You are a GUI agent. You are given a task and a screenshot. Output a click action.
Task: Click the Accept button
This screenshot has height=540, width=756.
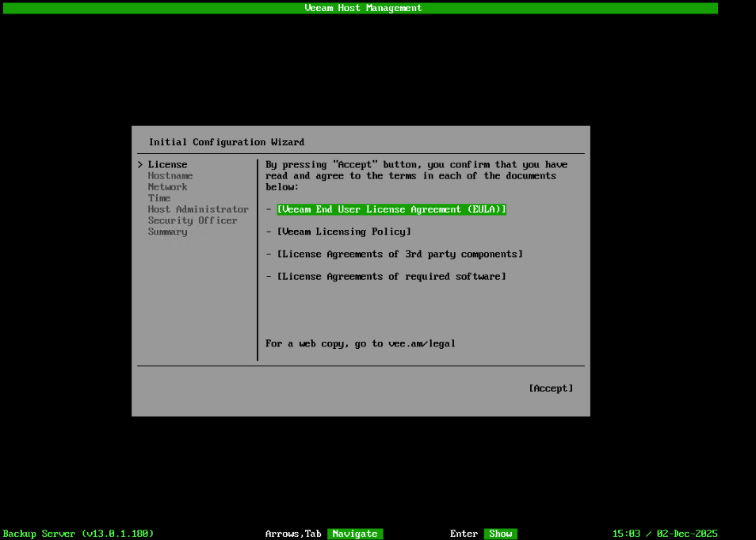point(551,388)
